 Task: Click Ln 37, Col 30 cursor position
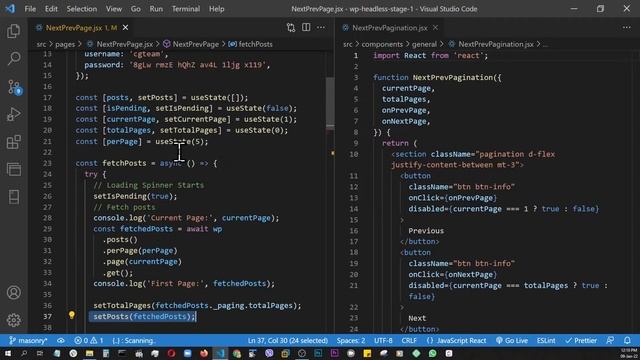coord(288,340)
